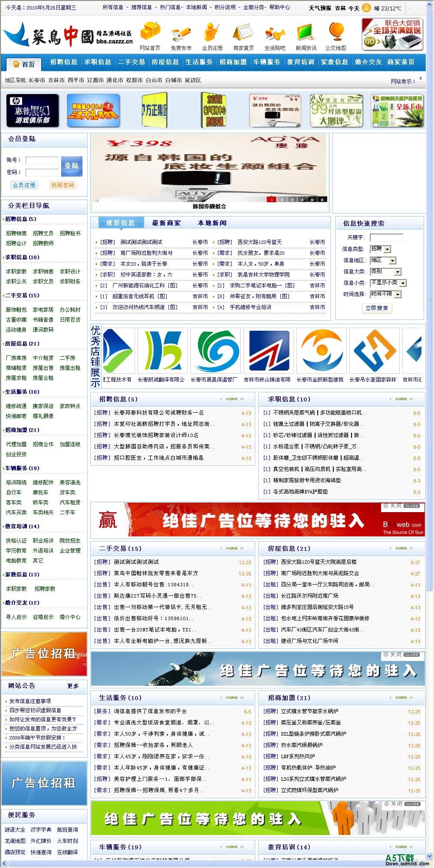
Task: Open the 摩托车 category link in the sidebar
Action: click(40, 493)
